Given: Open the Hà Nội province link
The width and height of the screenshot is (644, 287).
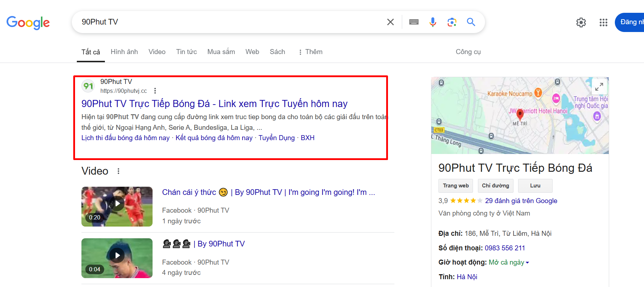Looking at the screenshot, I should [x=467, y=277].
